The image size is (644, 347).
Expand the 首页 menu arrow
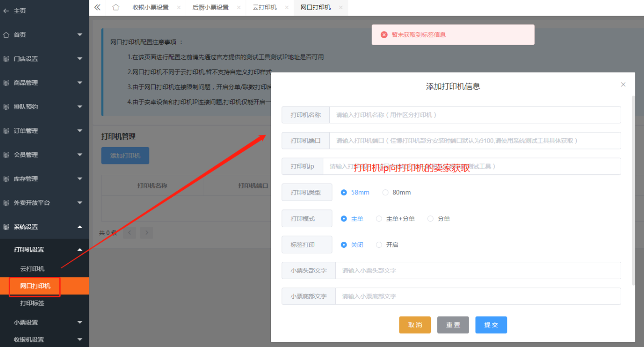click(80, 35)
